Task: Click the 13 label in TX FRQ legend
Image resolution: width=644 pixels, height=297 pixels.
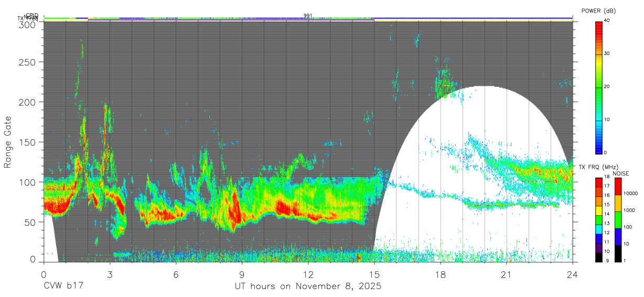Action: tap(606, 223)
